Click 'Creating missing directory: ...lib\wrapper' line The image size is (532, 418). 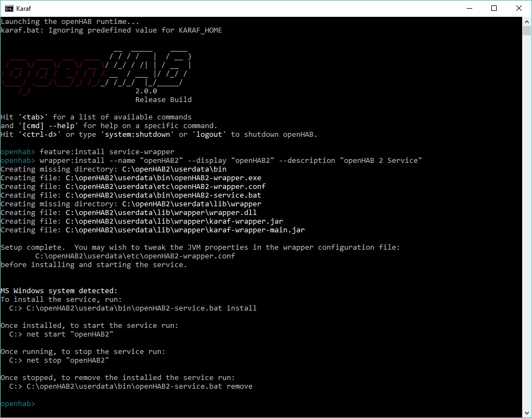[131, 204]
